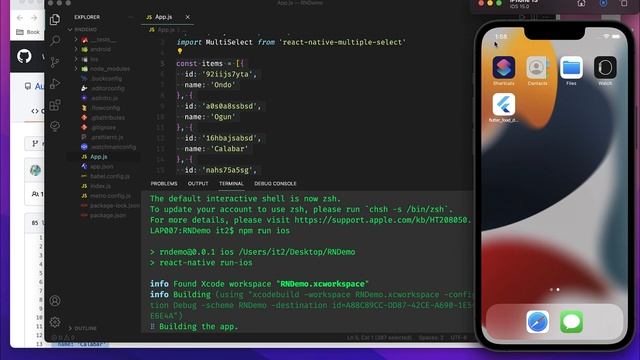640x360 pixels.
Task: Open the Extensions view
Action: (x=55, y=105)
